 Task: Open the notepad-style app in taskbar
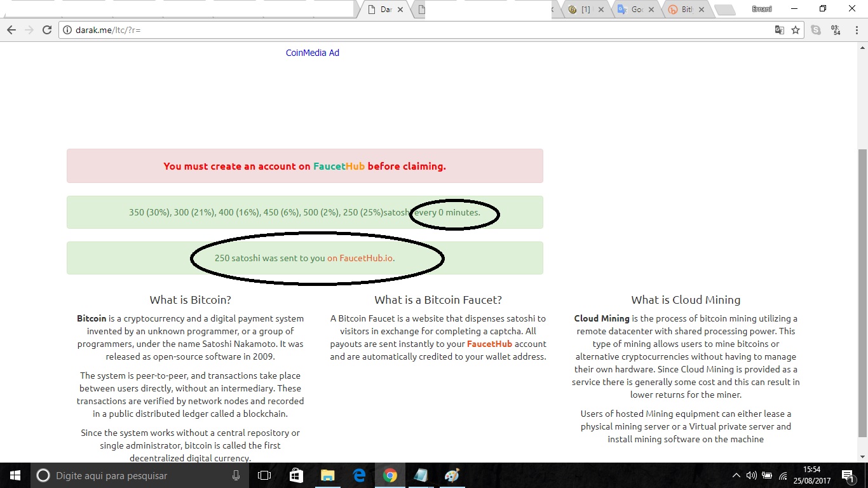point(421,475)
